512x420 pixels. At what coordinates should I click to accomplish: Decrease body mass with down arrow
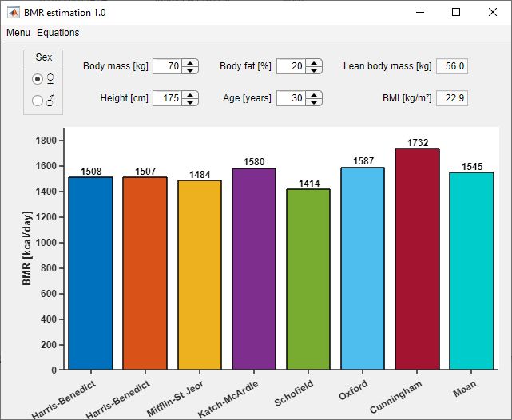coord(190,70)
